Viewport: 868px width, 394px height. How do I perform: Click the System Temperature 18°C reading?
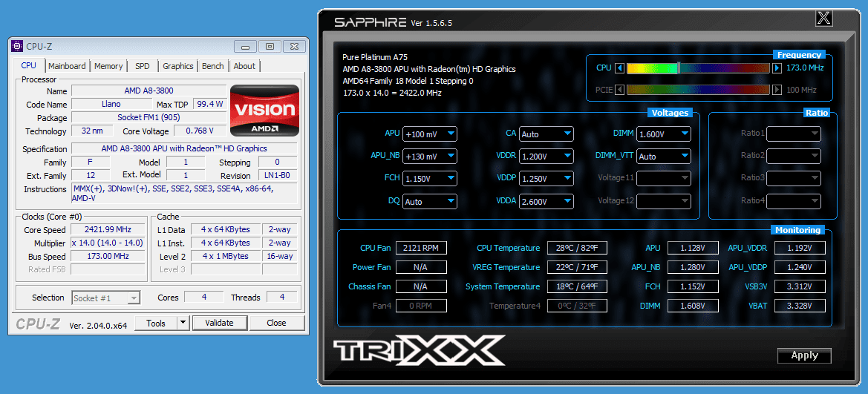click(x=577, y=286)
